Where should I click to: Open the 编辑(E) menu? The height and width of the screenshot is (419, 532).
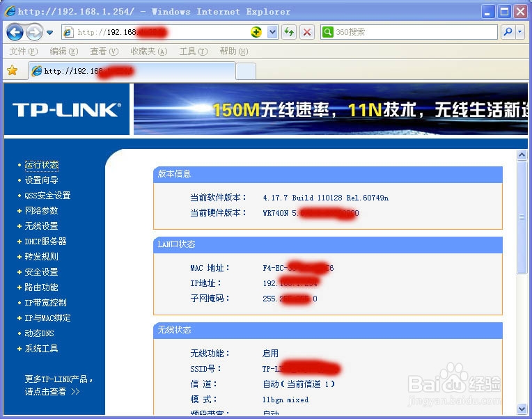(x=64, y=52)
